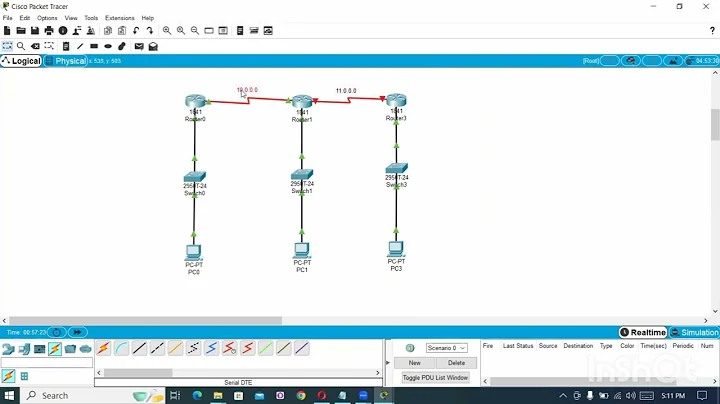
Task: Select the Router1 device
Action: pyautogui.click(x=303, y=101)
